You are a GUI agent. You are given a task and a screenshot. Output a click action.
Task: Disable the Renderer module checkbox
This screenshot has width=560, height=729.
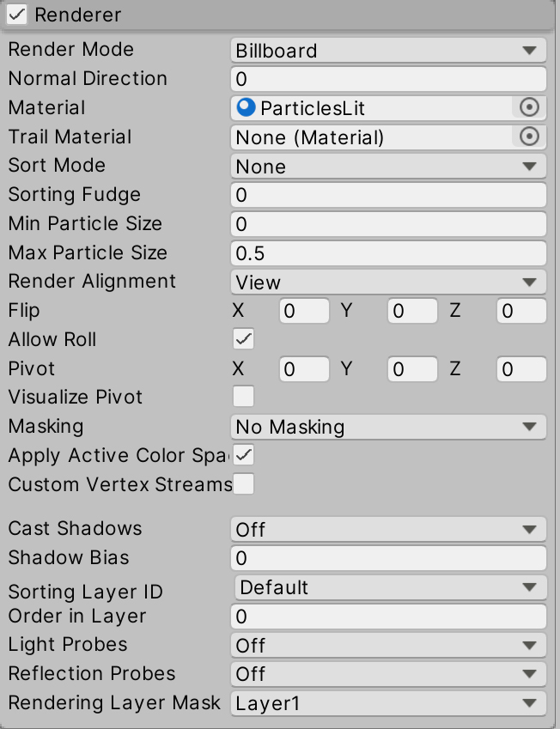[x=17, y=15]
